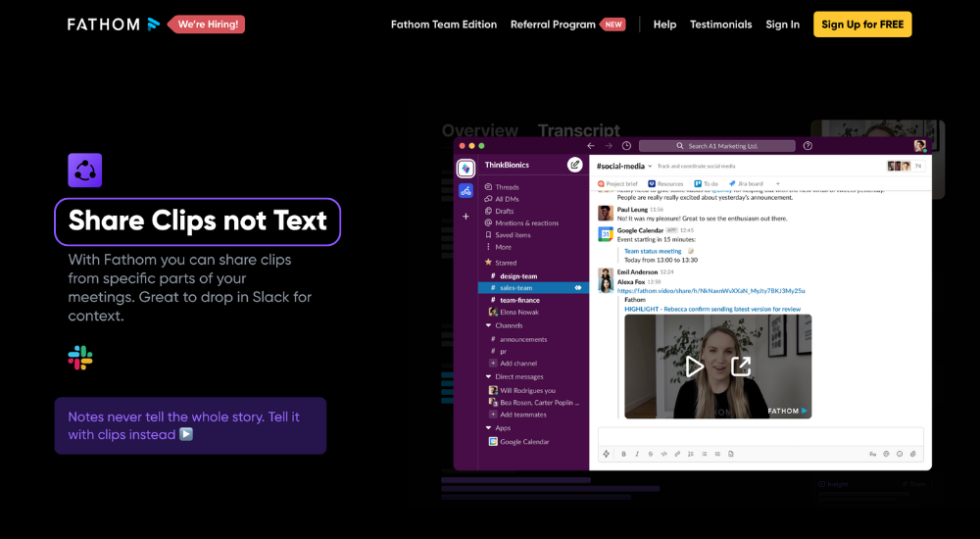Open the We're Hiring badge
The height and width of the screenshot is (539, 980).
206,24
